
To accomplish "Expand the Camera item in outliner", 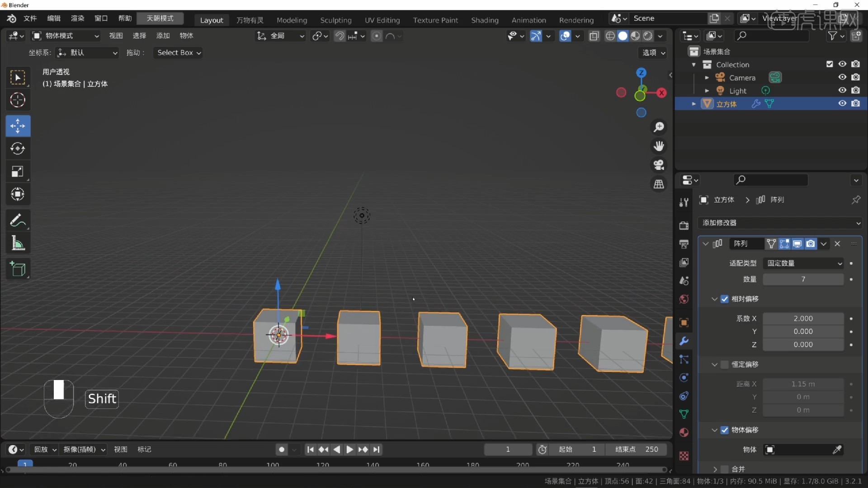I will pyautogui.click(x=707, y=78).
